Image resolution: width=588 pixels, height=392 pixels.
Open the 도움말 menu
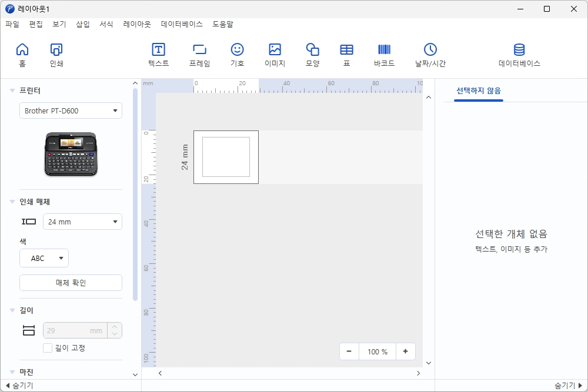[x=223, y=24]
